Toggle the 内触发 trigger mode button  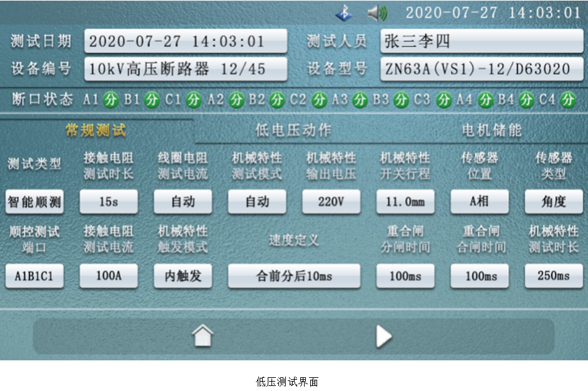[x=183, y=276]
